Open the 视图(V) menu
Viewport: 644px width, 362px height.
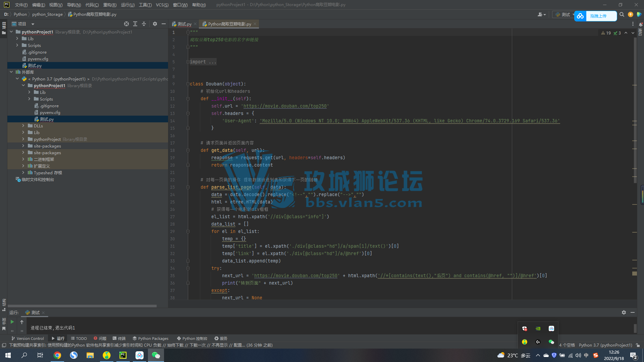pyautogui.click(x=56, y=5)
